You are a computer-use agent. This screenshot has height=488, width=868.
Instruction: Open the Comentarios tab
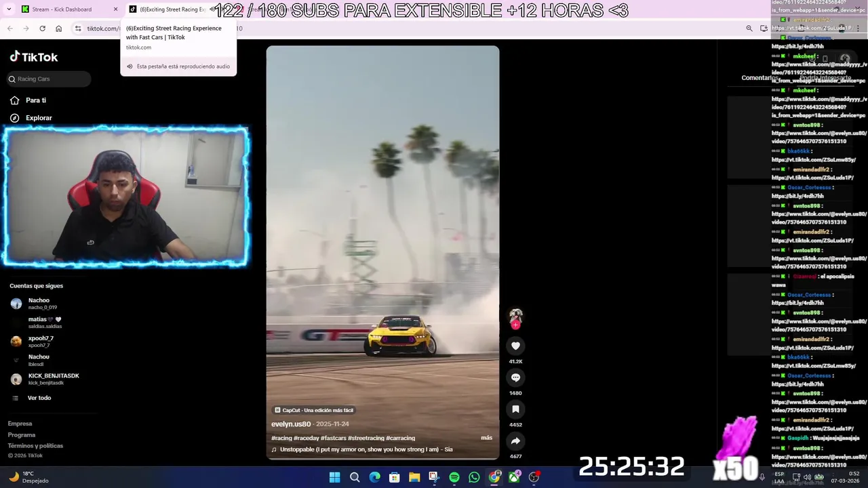click(759, 78)
